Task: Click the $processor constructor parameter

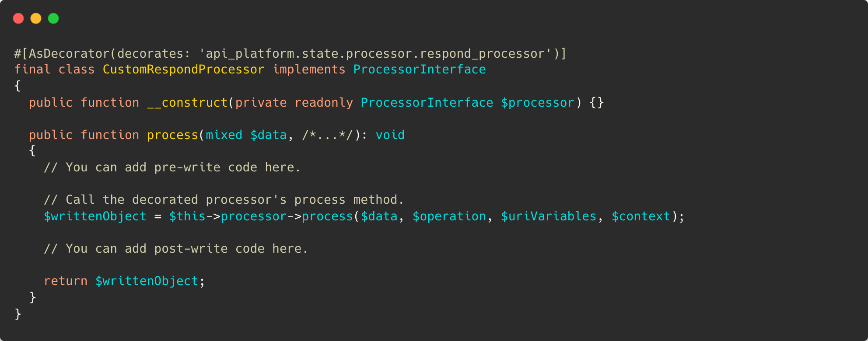Action: [537, 103]
